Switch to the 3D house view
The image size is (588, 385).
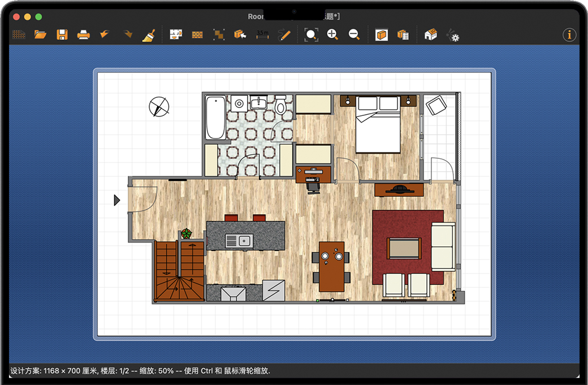431,34
